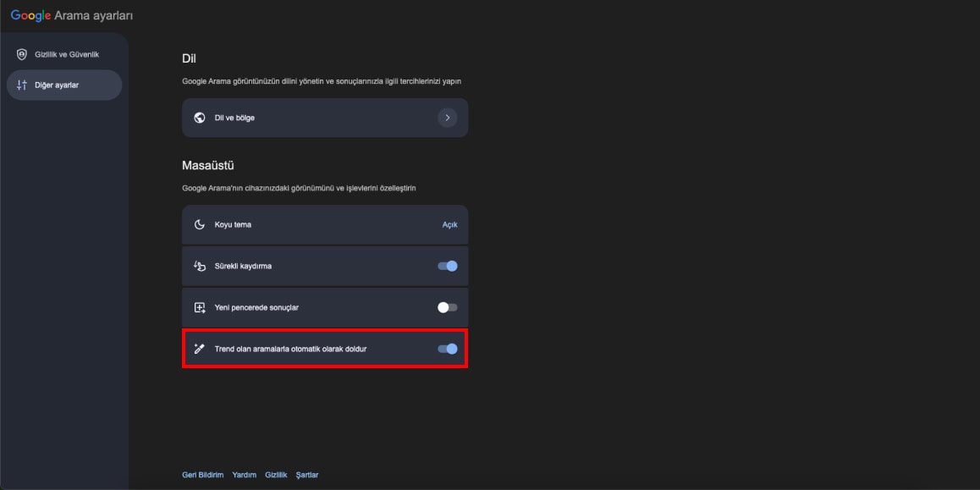Turn off Trend olan aramalarla otomatik doldur toggle
Image resolution: width=980 pixels, height=490 pixels.
coord(448,349)
